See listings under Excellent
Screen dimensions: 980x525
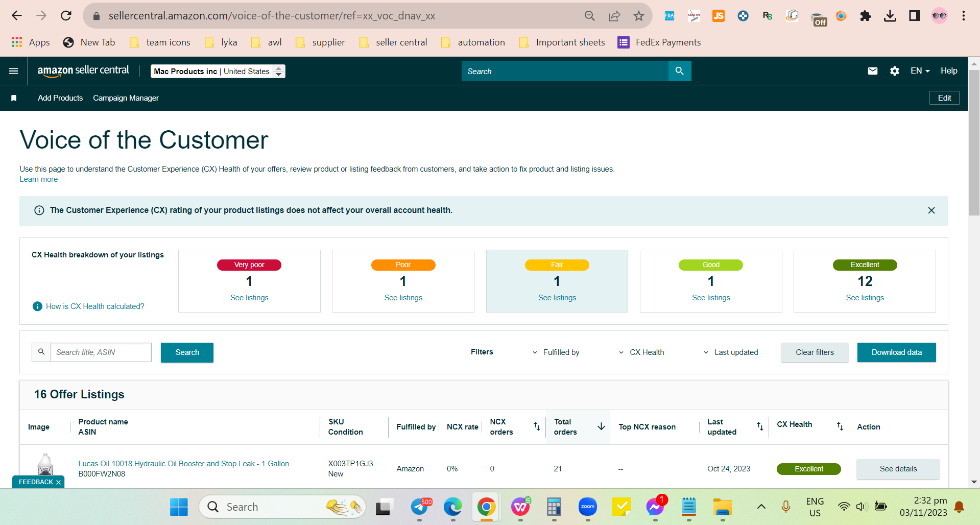865,298
